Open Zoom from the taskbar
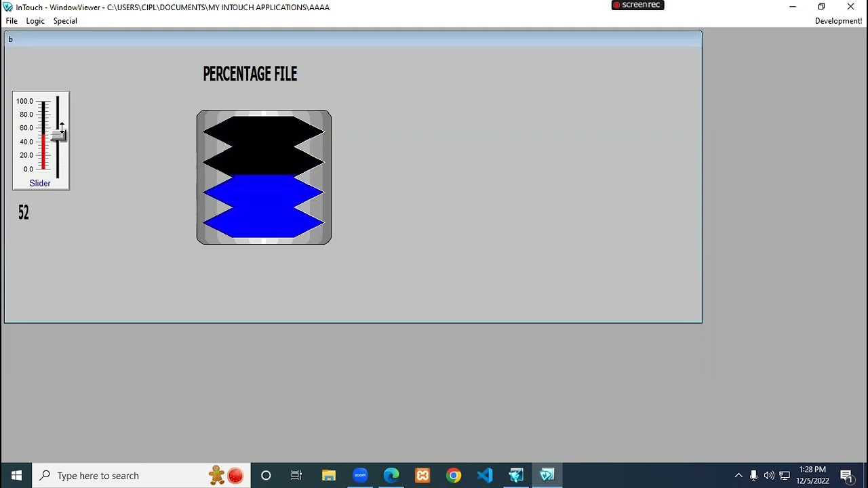 click(360, 475)
